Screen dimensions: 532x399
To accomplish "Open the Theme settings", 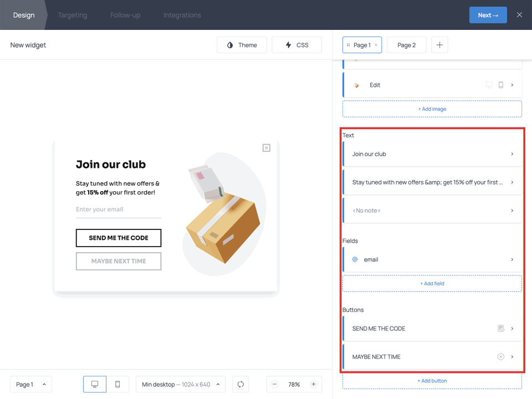I will tap(242, 45).
